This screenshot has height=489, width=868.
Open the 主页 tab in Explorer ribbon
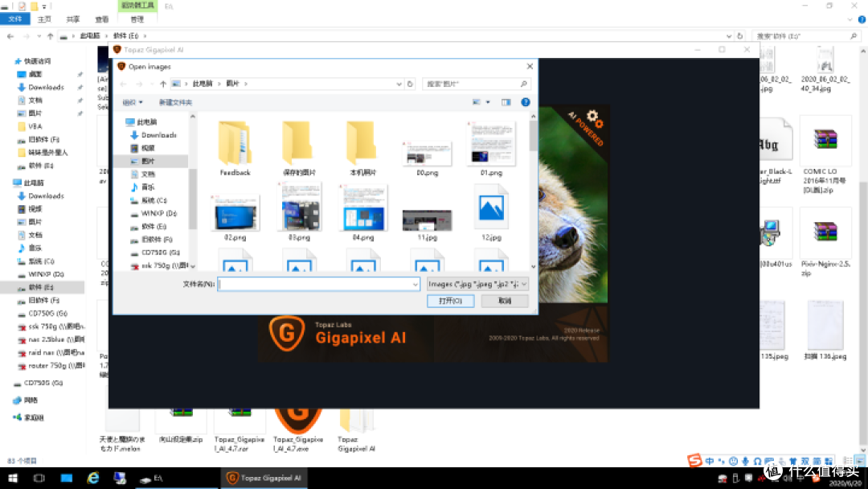coord(44,19)
